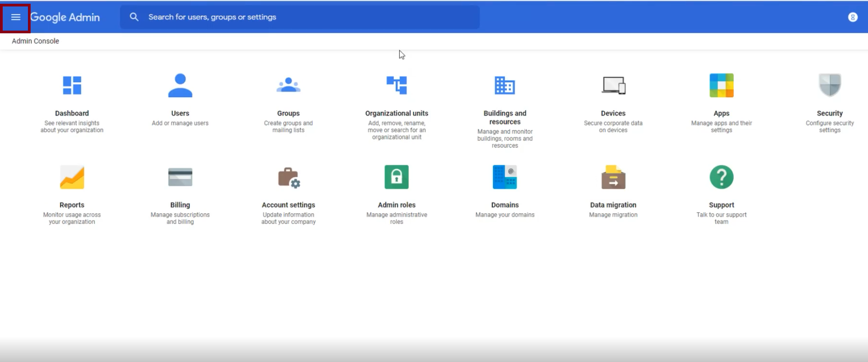The width and height of the screenshot is (868, 362).
Task: Click 'Talk to our support team' text
Action: tap(721, 218)
